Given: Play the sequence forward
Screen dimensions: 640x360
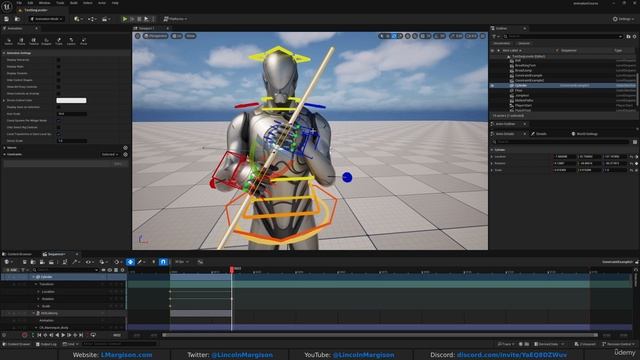Looking at the screenshot, I should pyautogui.click(x=63, y=335).
